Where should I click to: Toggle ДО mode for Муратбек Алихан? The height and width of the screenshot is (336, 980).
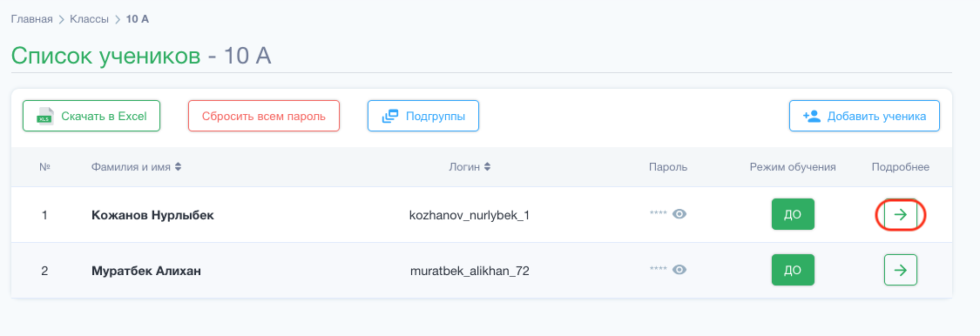pos(793,270)
